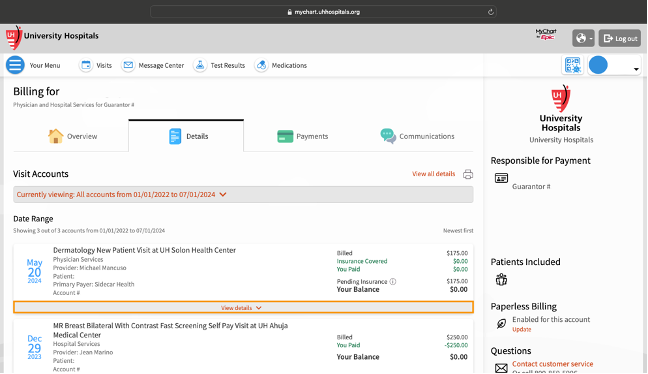The image size is (648, 374).
Task: Open language globe dropdown
Action: [x=583, y=38]
